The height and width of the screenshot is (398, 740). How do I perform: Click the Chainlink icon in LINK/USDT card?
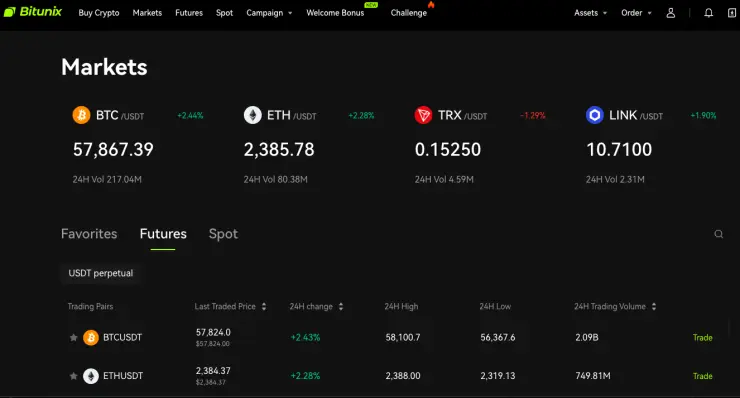point(595,115)
